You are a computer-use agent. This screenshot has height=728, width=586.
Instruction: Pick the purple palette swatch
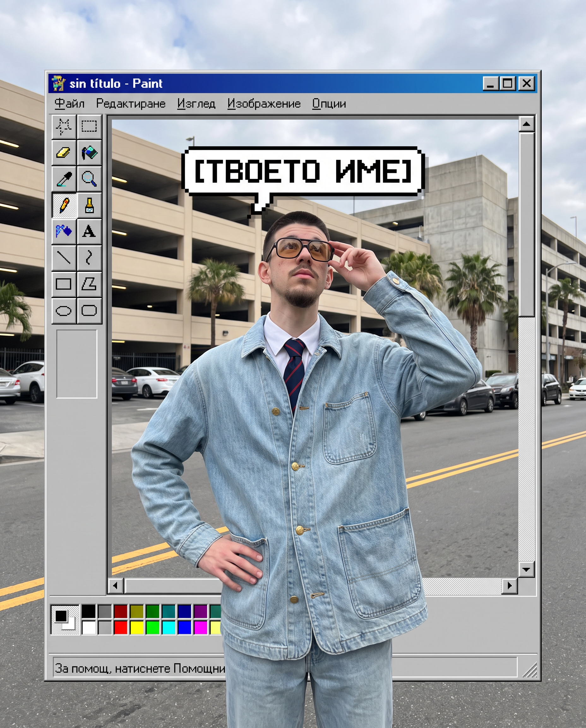[x=200, y=611]
